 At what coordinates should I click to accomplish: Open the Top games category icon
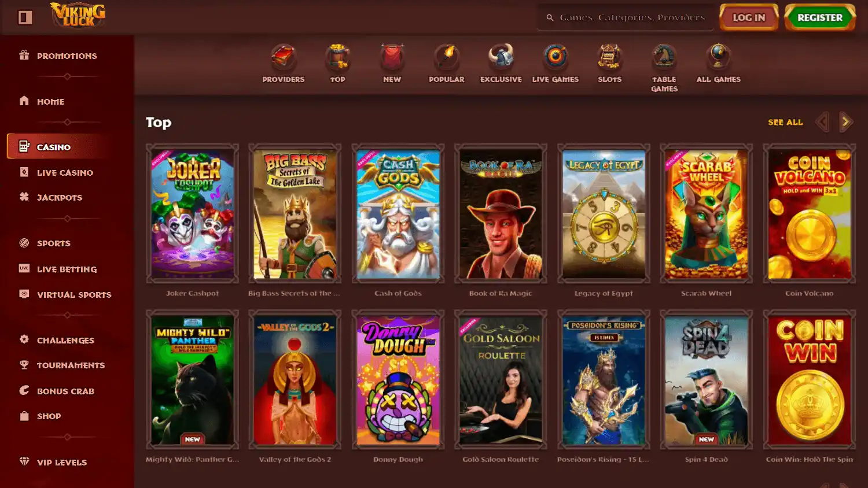click(337, 57)
